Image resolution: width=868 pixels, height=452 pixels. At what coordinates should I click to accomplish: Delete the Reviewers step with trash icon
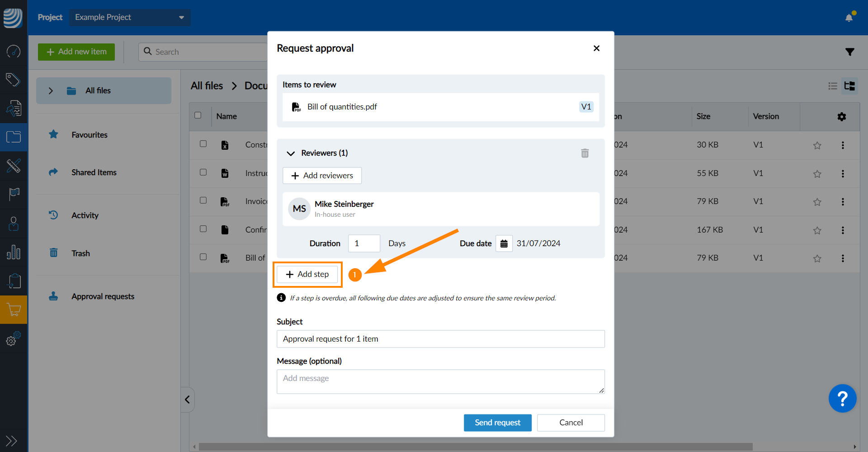point(585,153)
